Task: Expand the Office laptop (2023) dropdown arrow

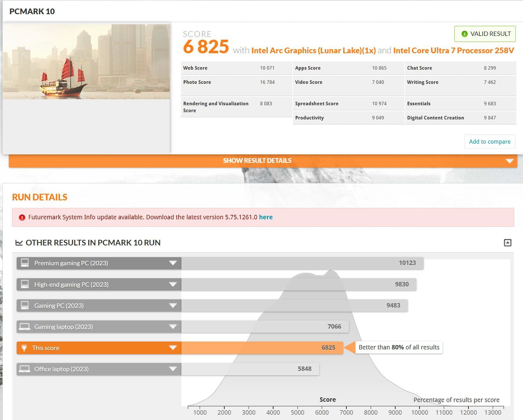Action: click(x=173, y=369)
